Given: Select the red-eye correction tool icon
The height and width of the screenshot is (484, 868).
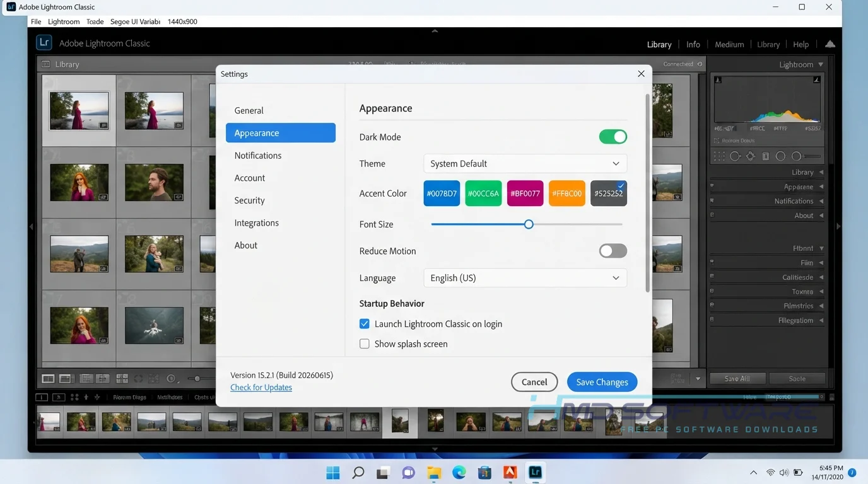Looking at the screenshot, I should 750,156.
